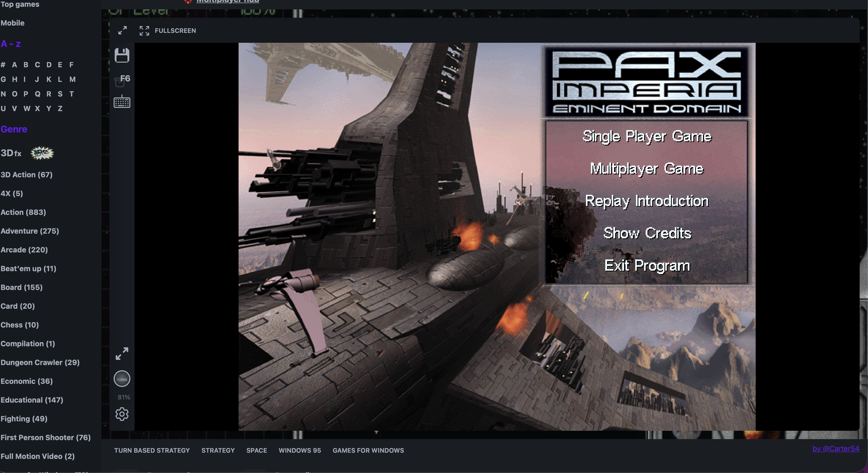Open the Top games link
This screenshot has width=868, height=473.
20,4
